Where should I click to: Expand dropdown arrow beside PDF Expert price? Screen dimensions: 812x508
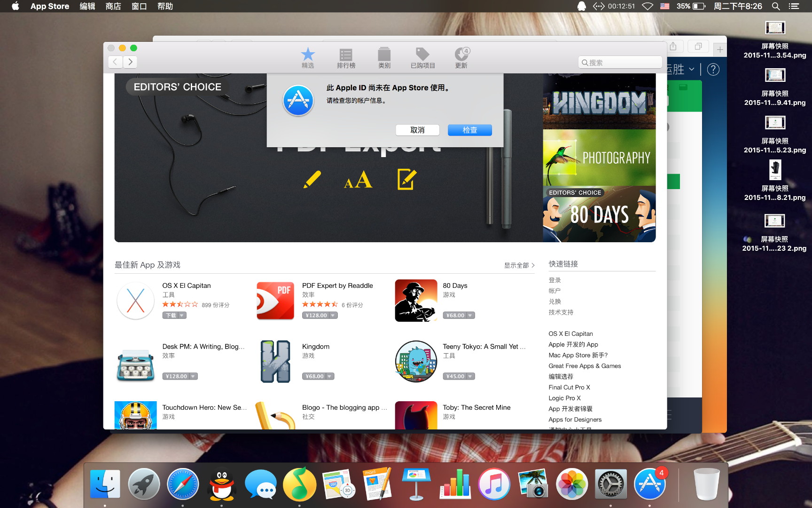333,316
